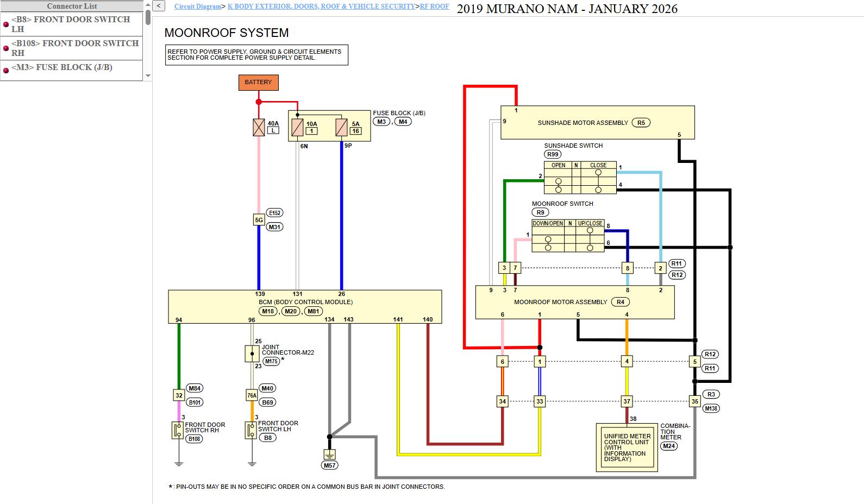Click the B101 connector label
Screen dimensions: 864x504
point(195,402)
